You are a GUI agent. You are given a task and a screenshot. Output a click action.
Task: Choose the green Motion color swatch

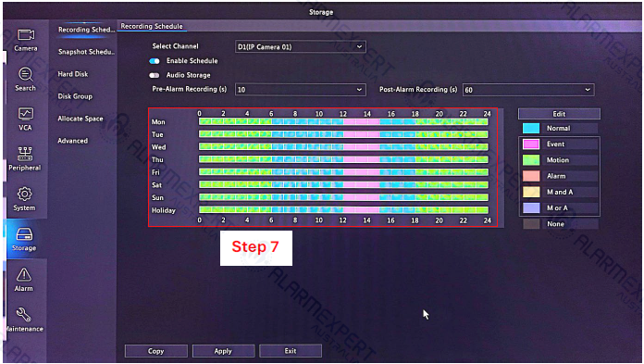pyautogui.click(x=531, y=160)
